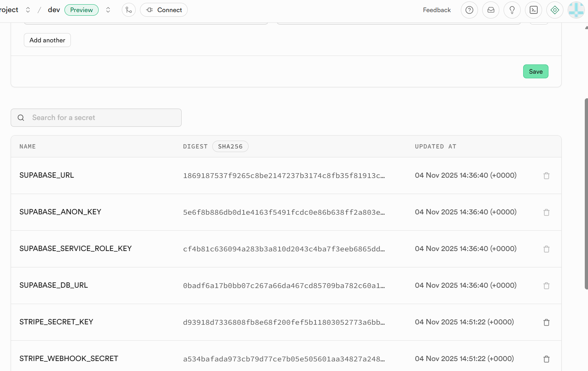Viewport: 588px width, 371px height.
Task: Select the SUPABASE_URL secret name
Action: pos(47,175)
